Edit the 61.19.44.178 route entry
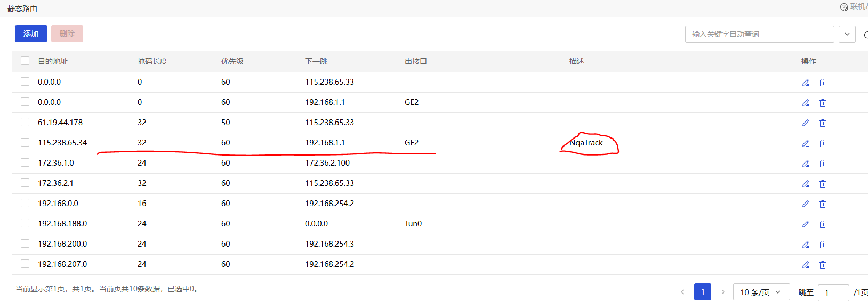 click(806, 123)
